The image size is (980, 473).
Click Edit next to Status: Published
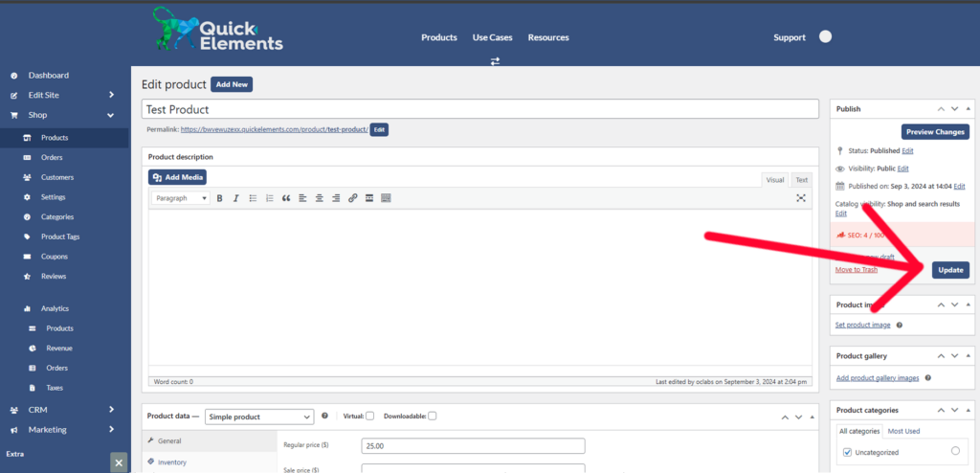pos(907,150)
